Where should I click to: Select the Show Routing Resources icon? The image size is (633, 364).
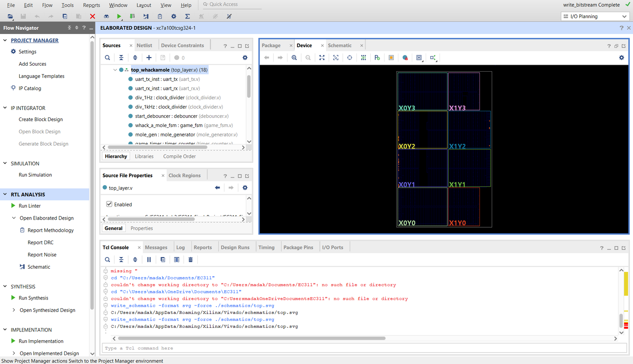363,57
